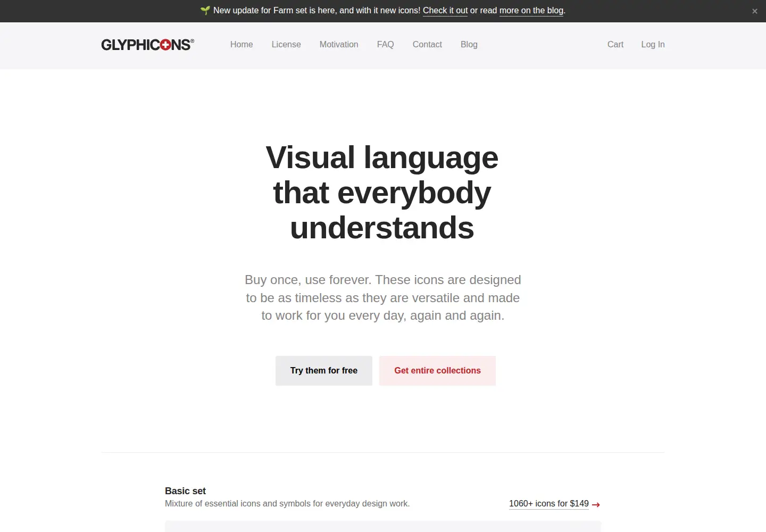Follow the 'Check it out' banner link

point(445,11)
